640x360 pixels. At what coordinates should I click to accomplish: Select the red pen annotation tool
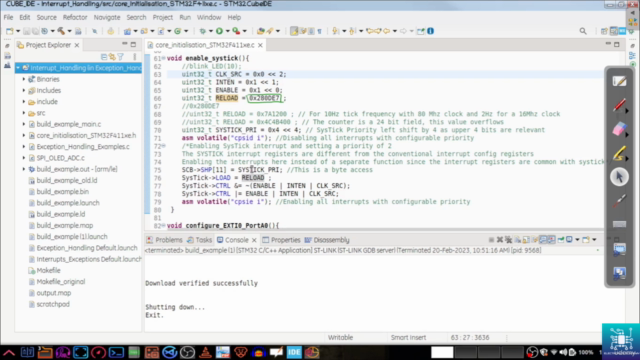click(619, 105)
